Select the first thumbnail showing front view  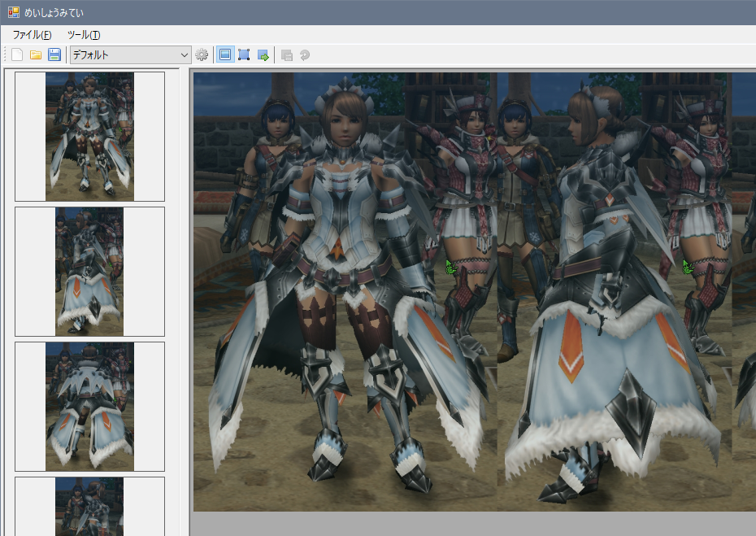click(89, 137)
